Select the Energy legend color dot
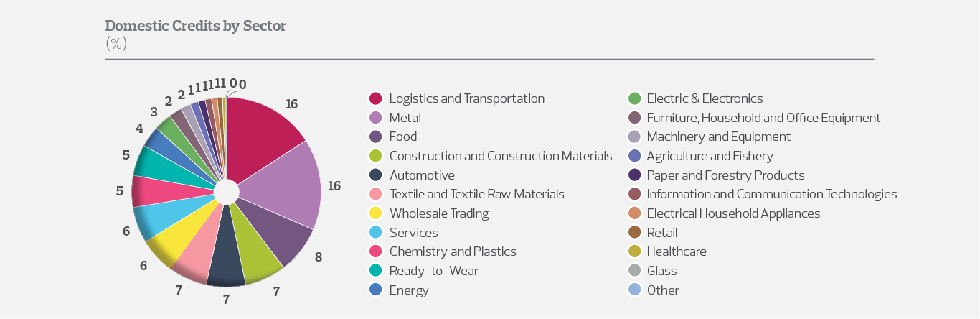Viewport: 980px width, 319px height. pyautogui.click(x=375, y=290)
